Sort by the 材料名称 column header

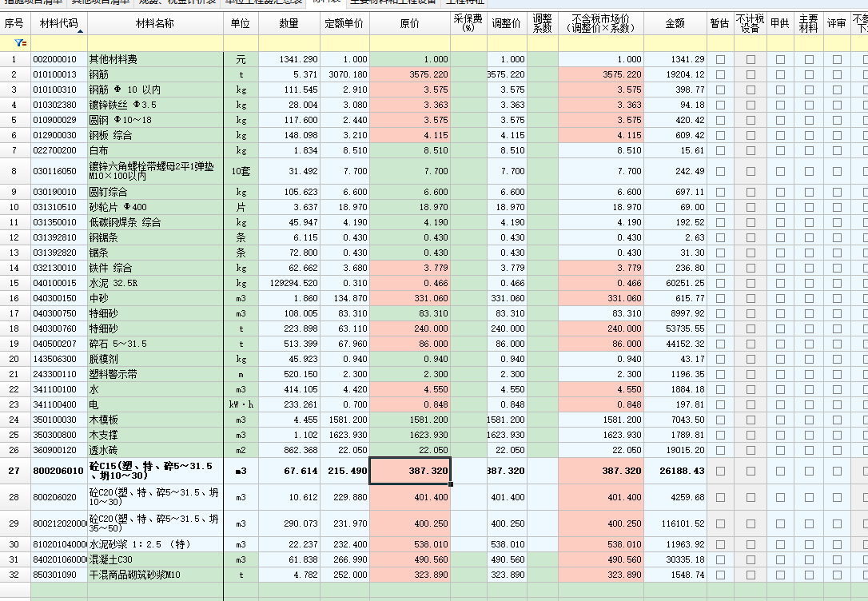tap(155, 23)
